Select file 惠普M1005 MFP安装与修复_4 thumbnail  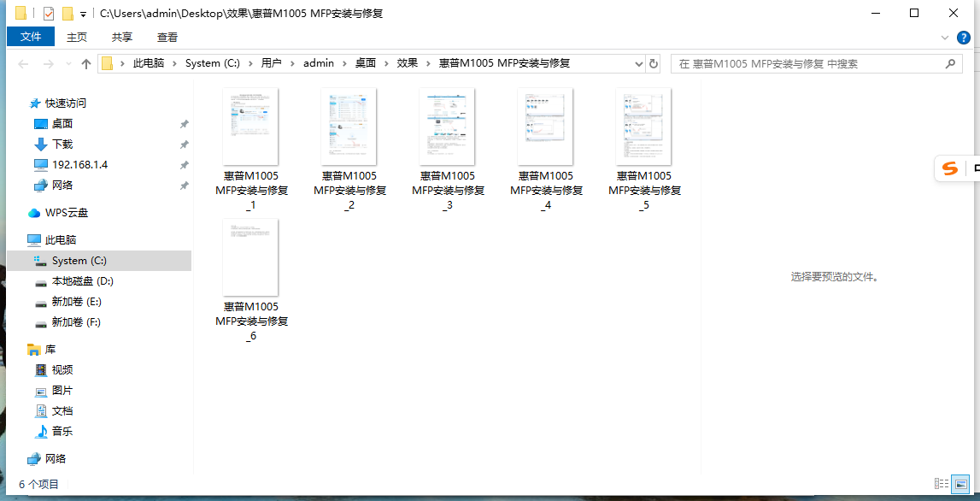tap(546, 127)
